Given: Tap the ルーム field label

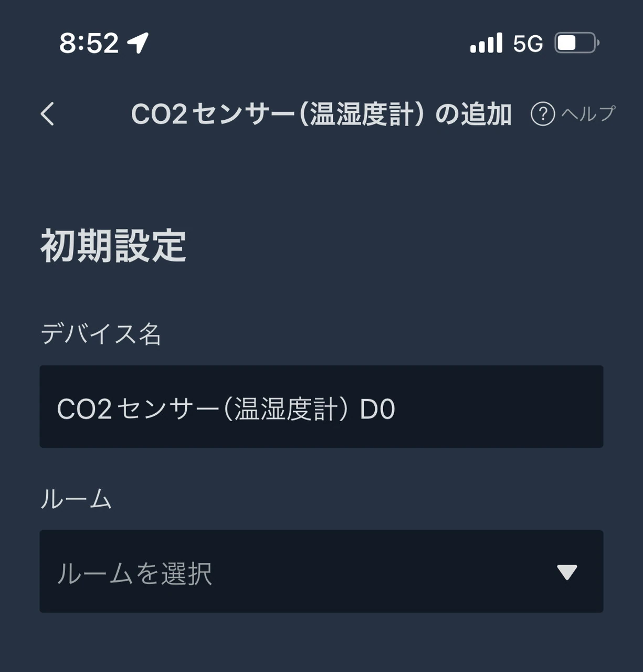Looking at the screenshot, I should point(77,499).
